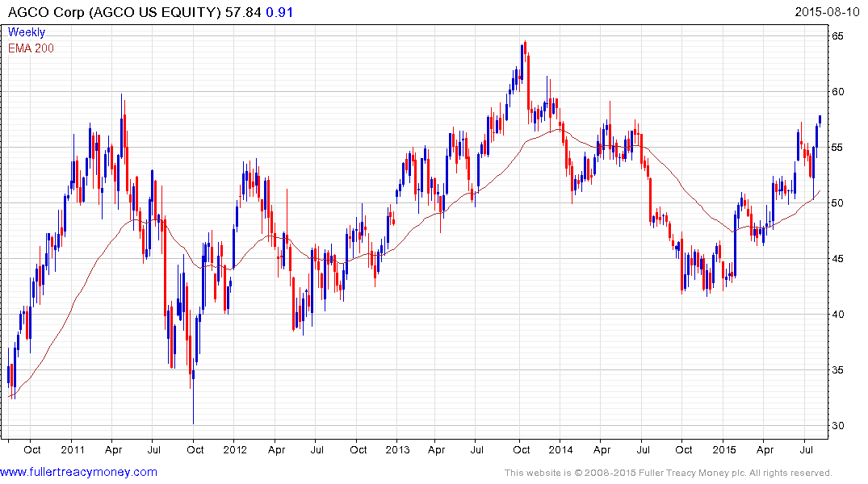Click the 2012 year marker on the time axis
Screen dimensions: 868x484
tap(235, 449)
